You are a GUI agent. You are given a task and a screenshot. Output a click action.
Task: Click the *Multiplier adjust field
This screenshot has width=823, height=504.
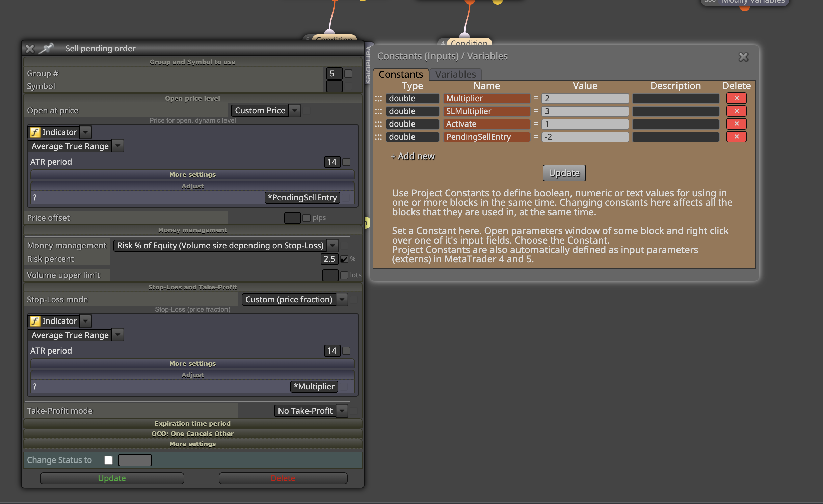(314, 387)
